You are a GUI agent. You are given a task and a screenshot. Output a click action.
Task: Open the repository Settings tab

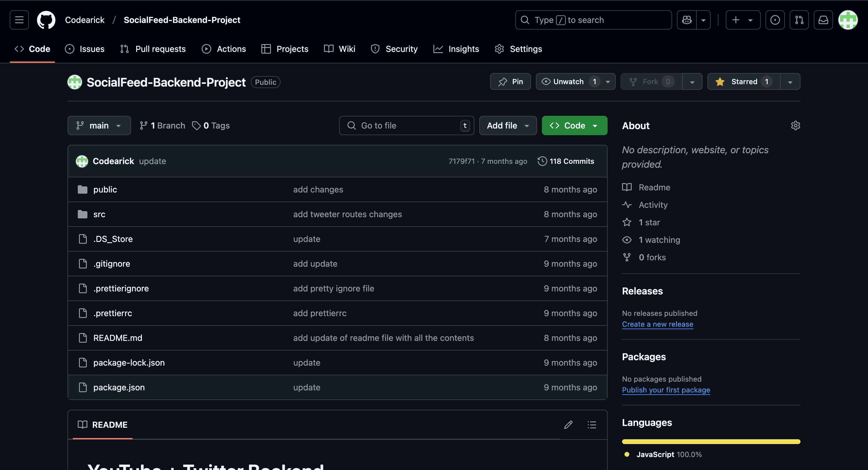pyautogui.click(x=518, y=49)
